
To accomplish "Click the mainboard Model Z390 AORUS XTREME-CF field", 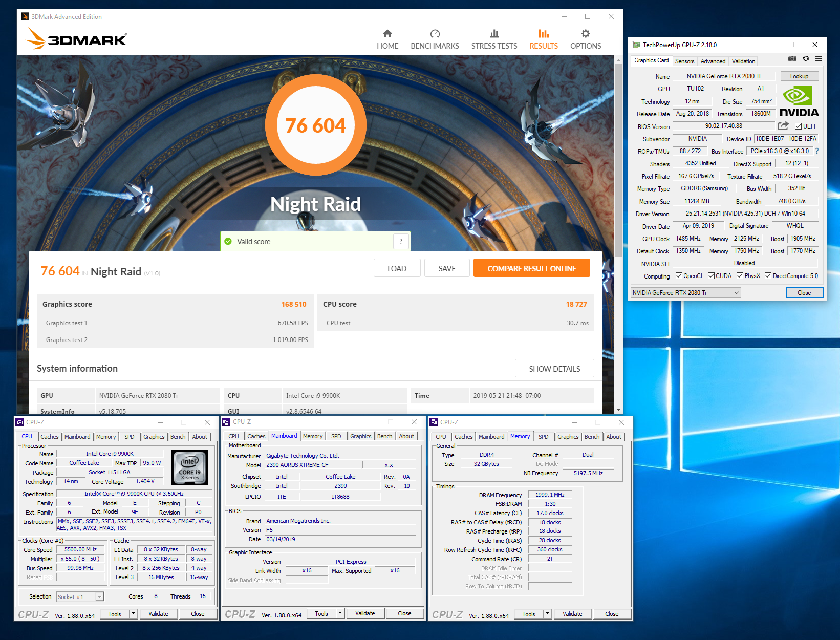I will click(313, 465).
